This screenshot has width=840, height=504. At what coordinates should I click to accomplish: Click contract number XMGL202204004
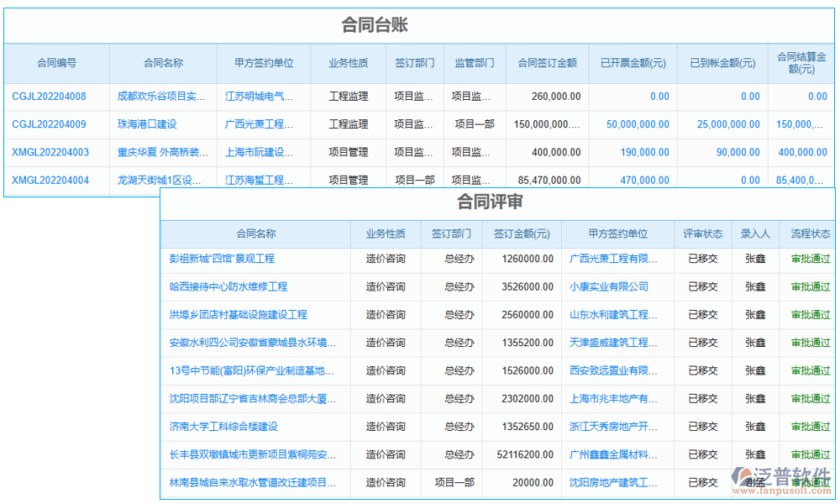coord(50,180)
